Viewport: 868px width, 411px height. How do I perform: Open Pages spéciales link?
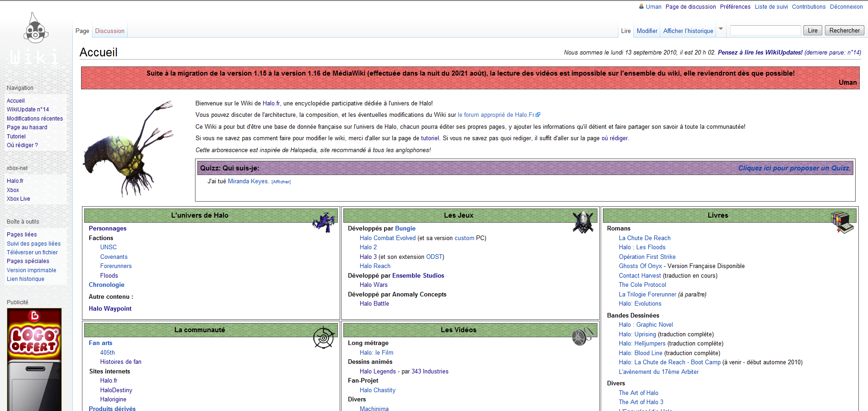point(28,261)
